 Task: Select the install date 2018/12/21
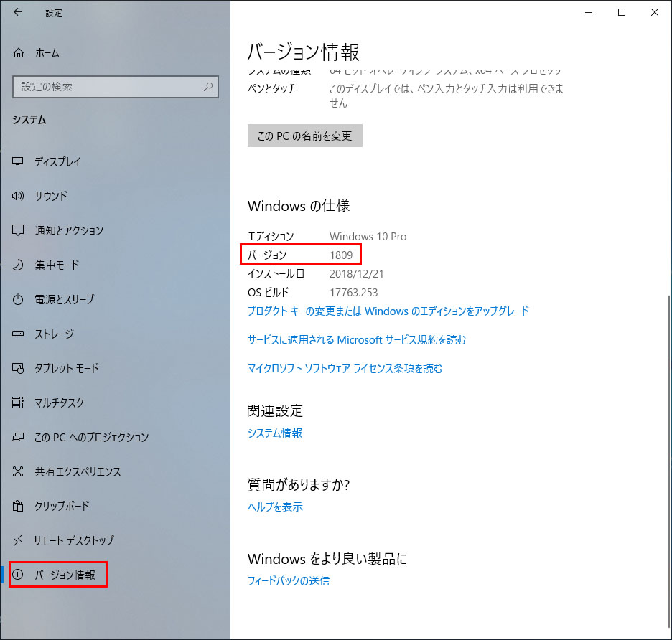pyautogui.click(x=357, y=274)
